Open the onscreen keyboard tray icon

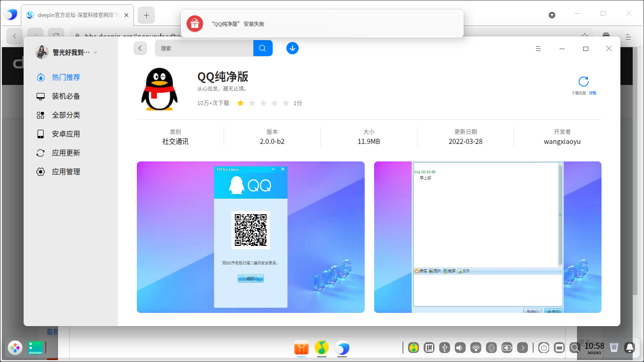(x=560, y=348)
